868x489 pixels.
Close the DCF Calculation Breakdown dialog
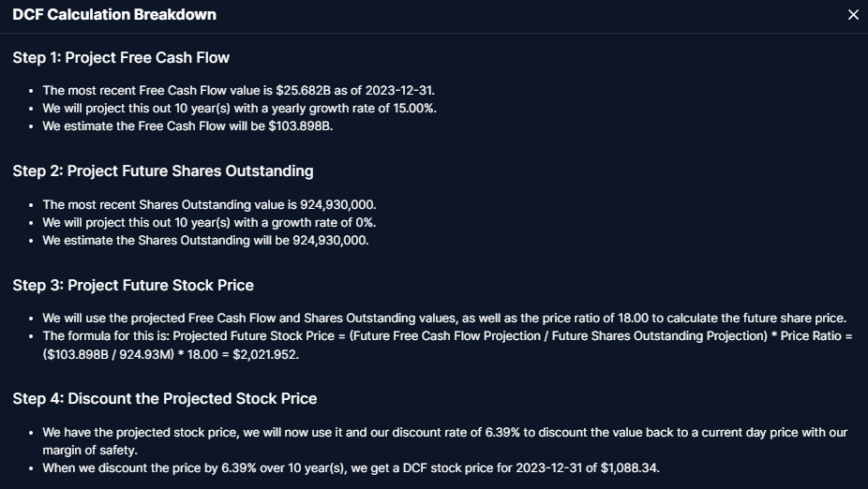[x=853, y=15]
